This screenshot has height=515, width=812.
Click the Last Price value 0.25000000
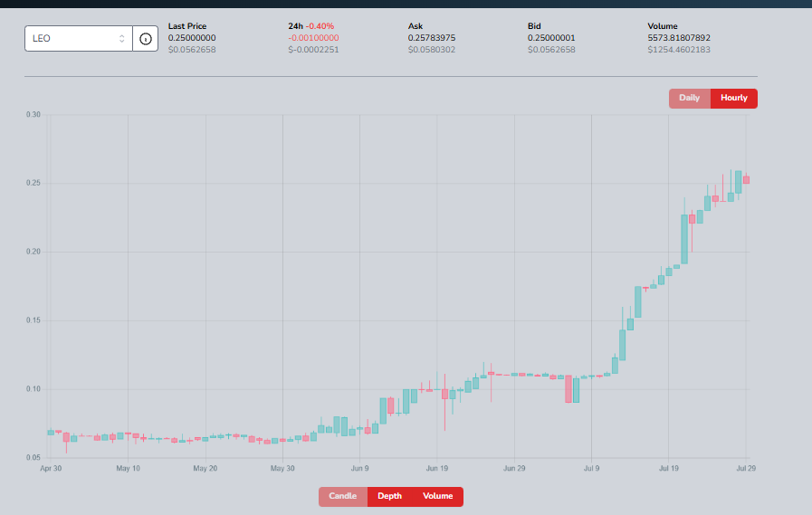point(192,38)
